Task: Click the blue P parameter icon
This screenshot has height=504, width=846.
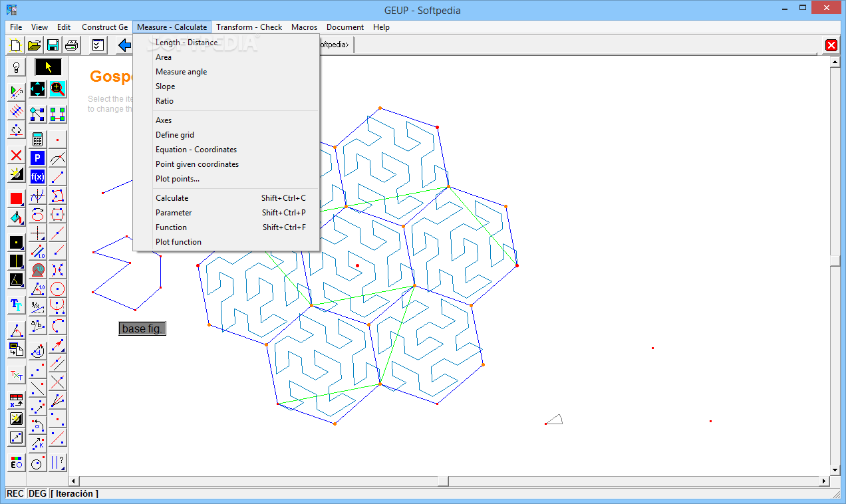Action: (37, 158)
